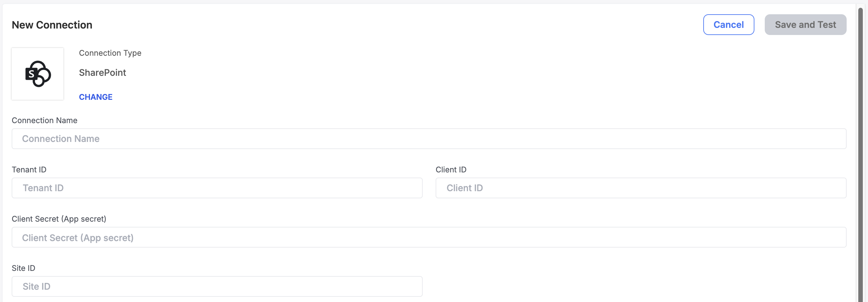
Task: Click into the Tenant ID field
Action: tap(217, 188)
